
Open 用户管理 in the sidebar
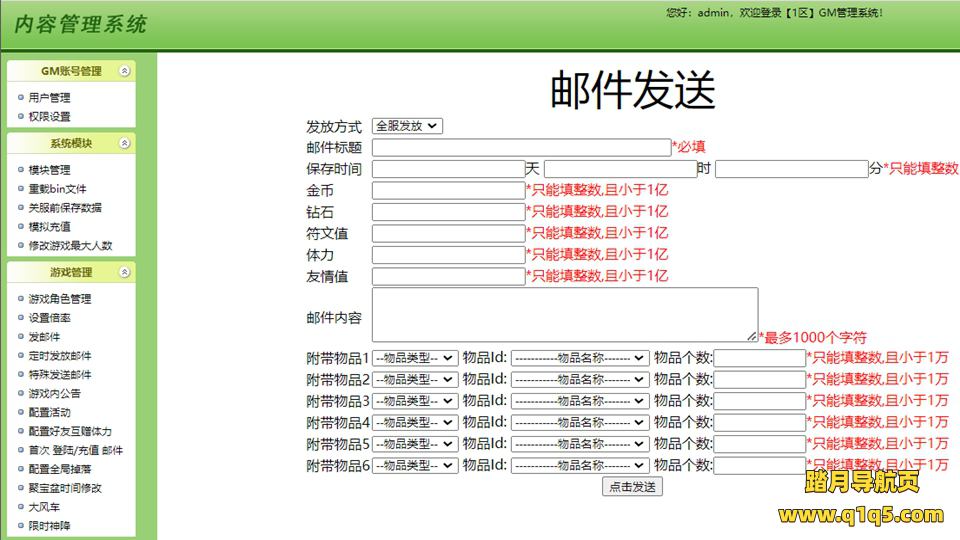49,98
